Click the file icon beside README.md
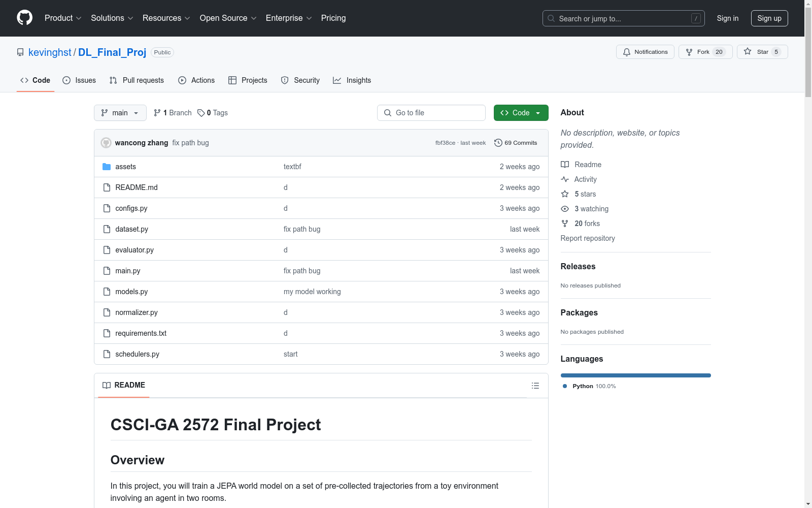 click(107, 187)
